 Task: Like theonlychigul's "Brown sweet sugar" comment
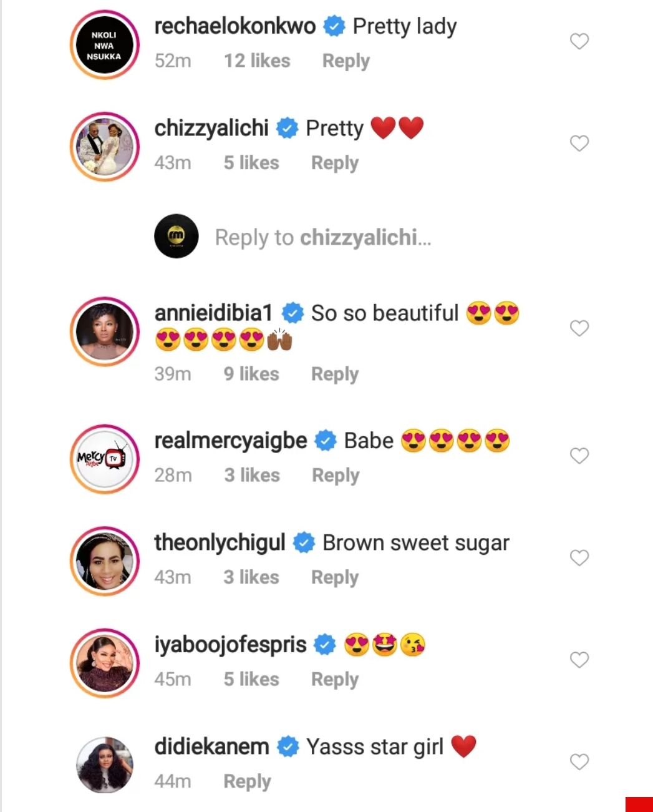tap(579, 557)
